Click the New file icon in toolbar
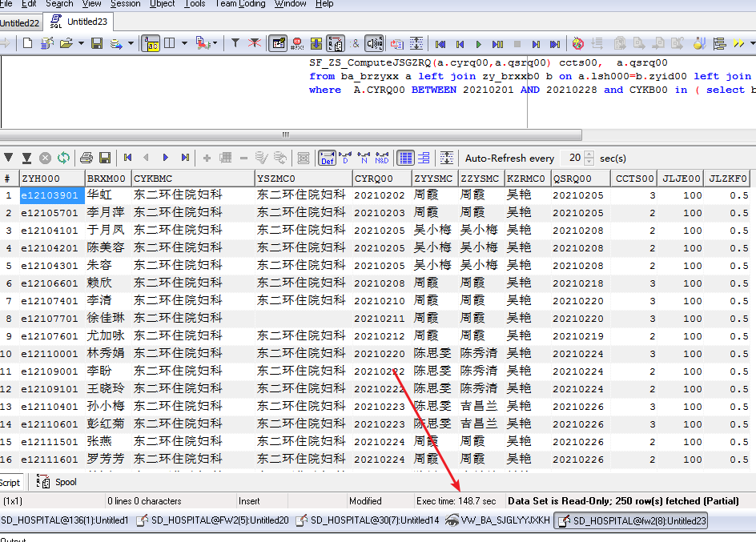This screenshot has height=542, width=756. (x=28, y=43)
